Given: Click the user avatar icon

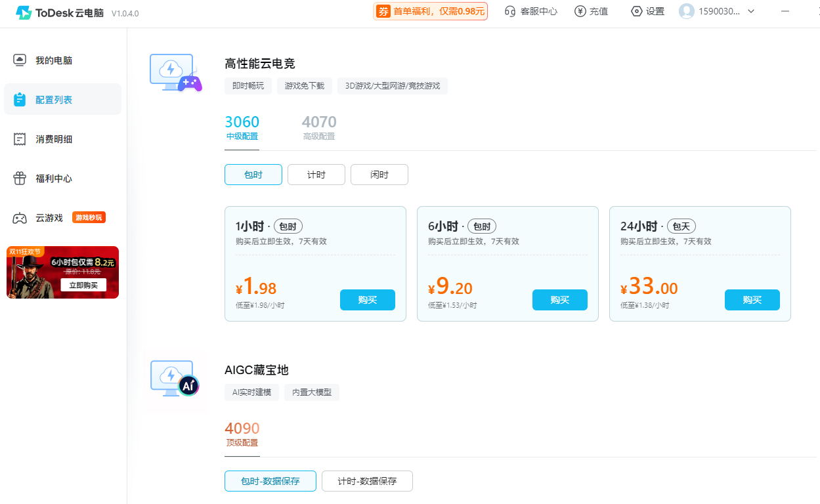Looking at the screenshot, I should click(x=687, y=11).
